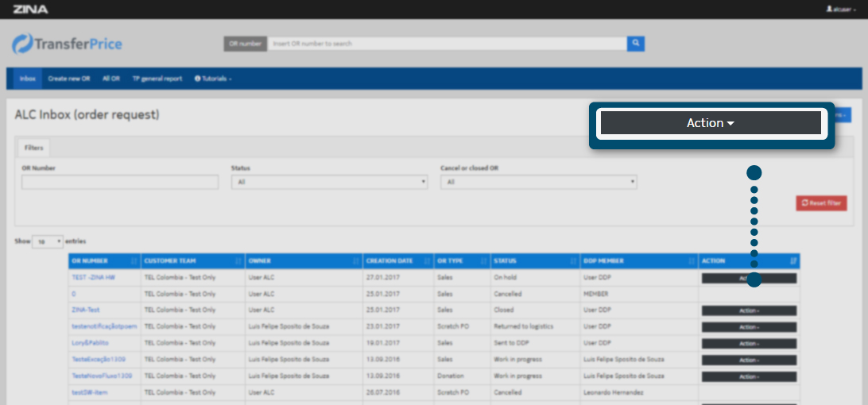
Task: Open the Status filter dropdown
Action: [x=329, y=182]
